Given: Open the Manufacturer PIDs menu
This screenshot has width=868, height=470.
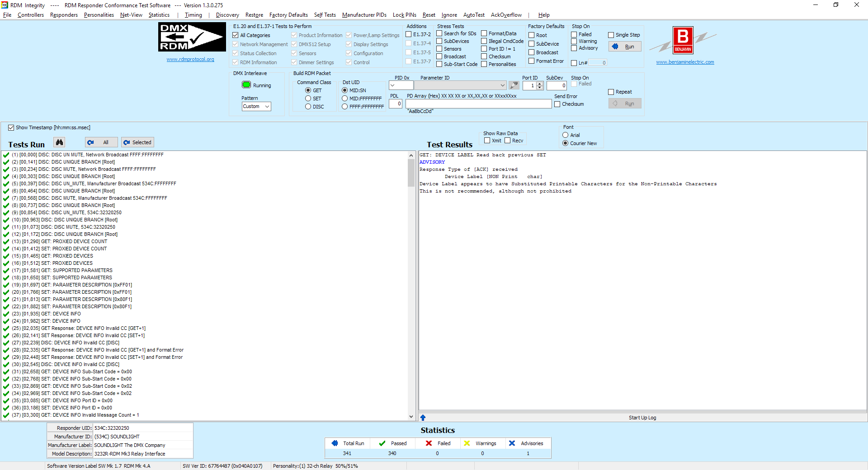Looking at the screenshot, I should (364, 15).
